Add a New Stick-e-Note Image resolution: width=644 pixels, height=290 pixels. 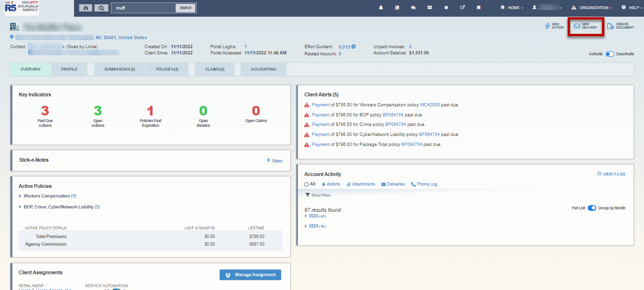pos(274,161)
